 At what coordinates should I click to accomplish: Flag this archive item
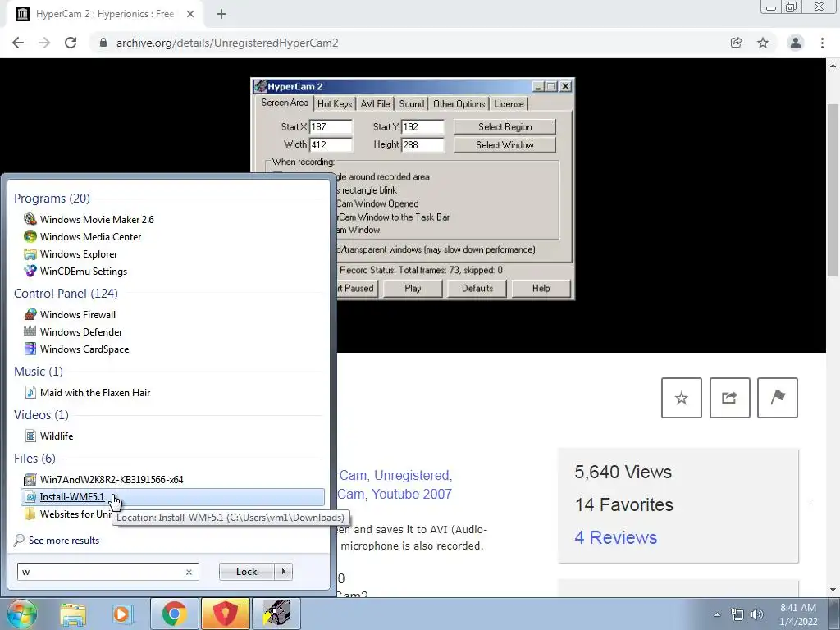[x=778, y=398]
